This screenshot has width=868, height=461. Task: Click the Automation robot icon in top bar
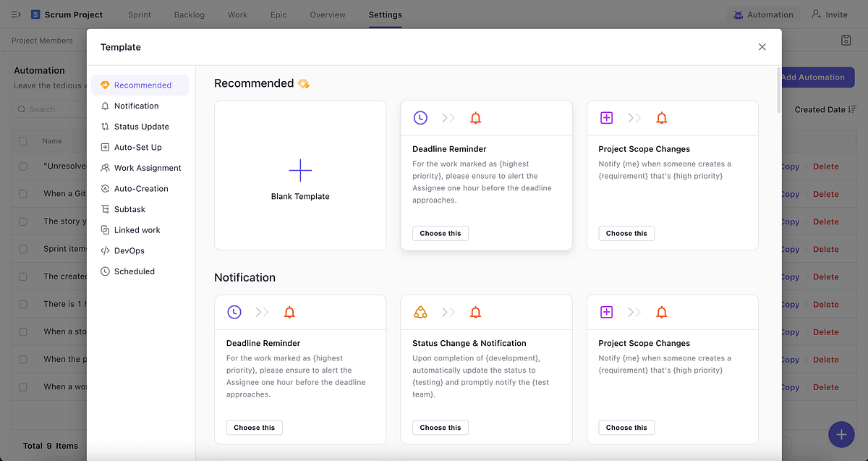[739, 14]
